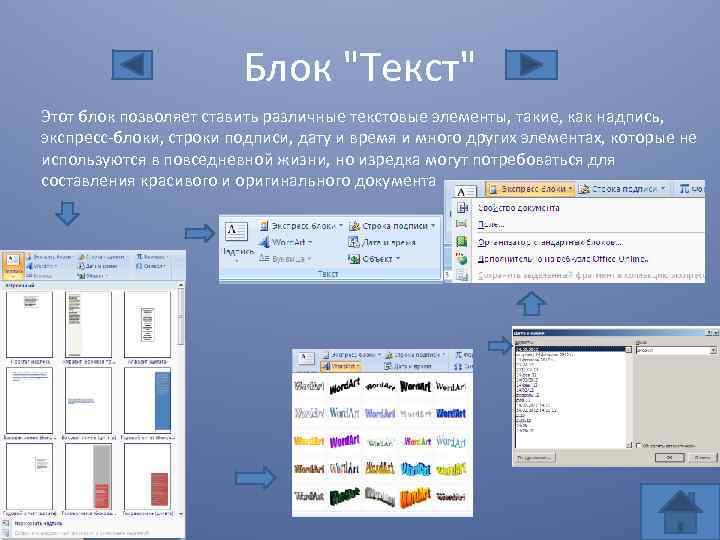Select bottom-right textbox thumbnail with red block

pyautogui.click(x=147, y=477)
